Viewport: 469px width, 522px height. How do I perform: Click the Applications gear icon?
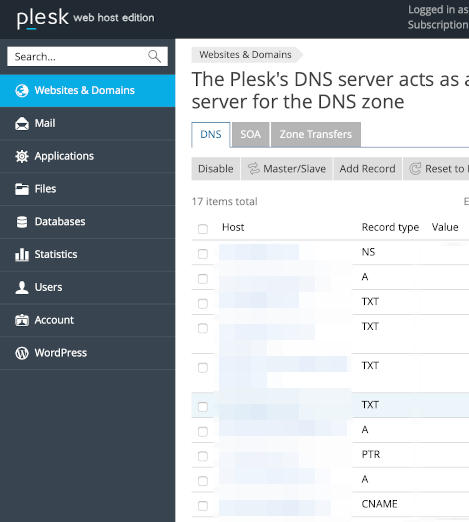(x=22, y=156)
